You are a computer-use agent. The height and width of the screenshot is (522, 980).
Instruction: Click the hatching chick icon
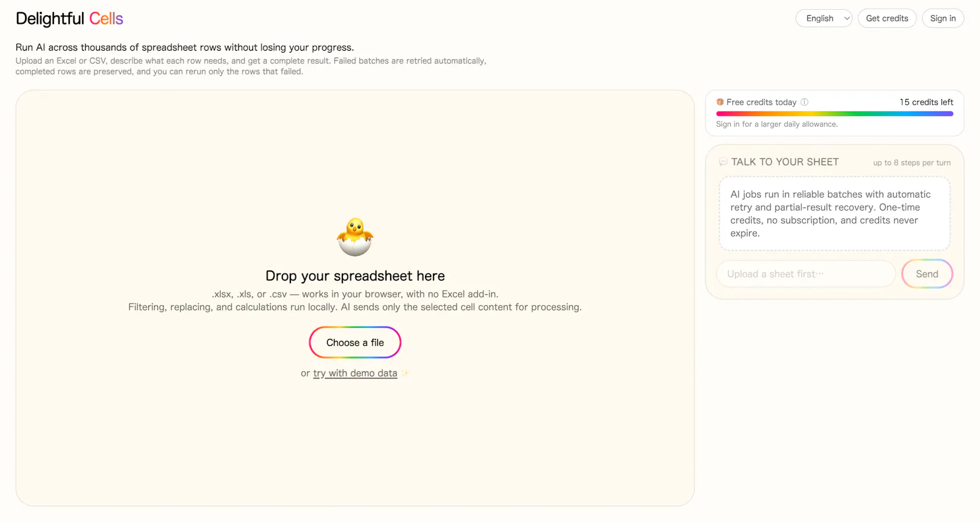355,237
